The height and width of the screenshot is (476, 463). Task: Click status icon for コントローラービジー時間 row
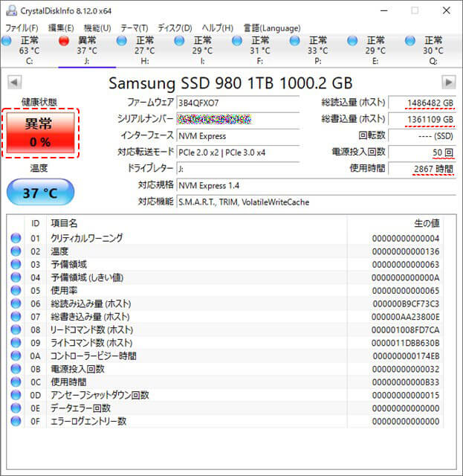[16, 356]
